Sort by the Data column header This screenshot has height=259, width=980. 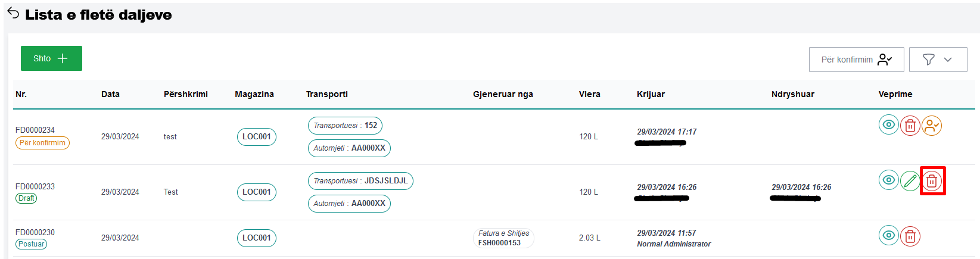[x=110, y=94]
